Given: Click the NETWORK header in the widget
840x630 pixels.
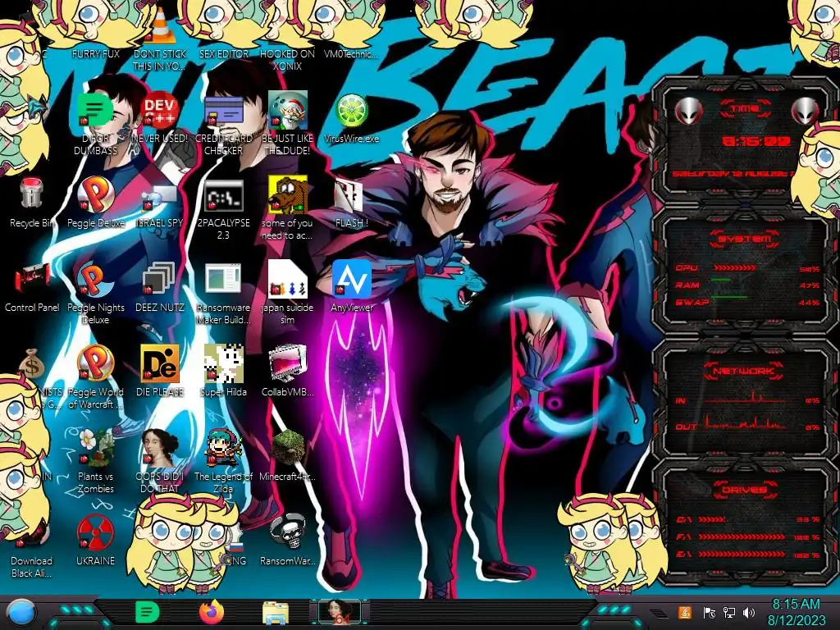Looking at the screenshot, I should point(745,371).
